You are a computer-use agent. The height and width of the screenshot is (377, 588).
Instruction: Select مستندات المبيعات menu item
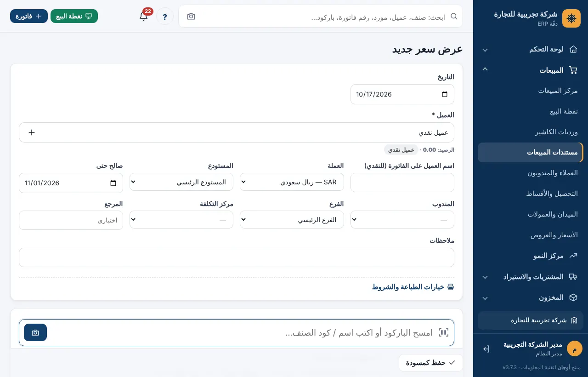pos(531,152)
